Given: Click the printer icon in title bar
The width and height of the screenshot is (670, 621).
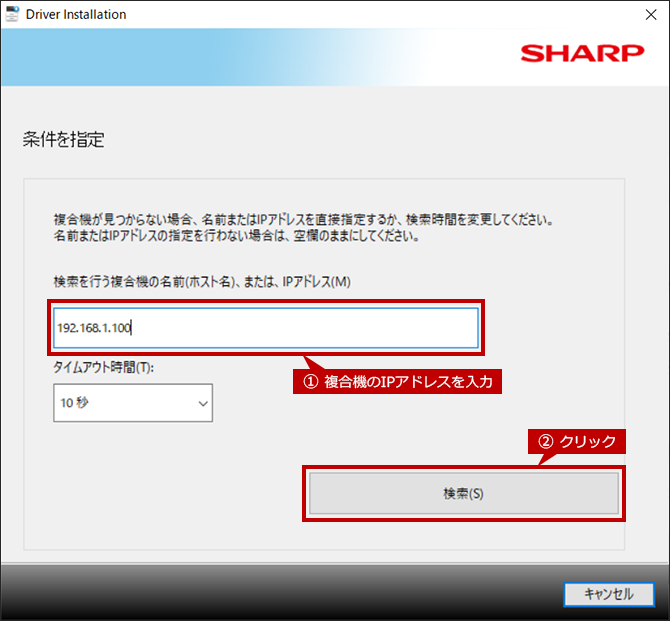Looking at the screenshot, I should 12,14.
